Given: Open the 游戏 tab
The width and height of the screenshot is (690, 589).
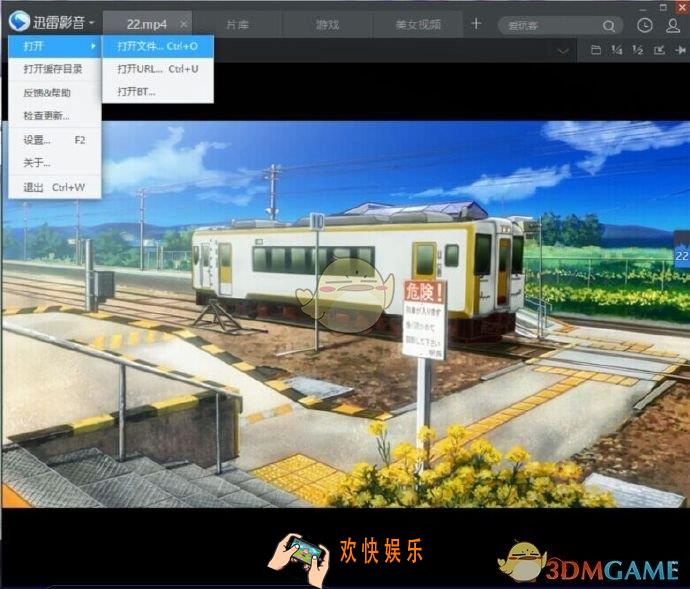Looking at the screenshot, I should coord(328,24).
